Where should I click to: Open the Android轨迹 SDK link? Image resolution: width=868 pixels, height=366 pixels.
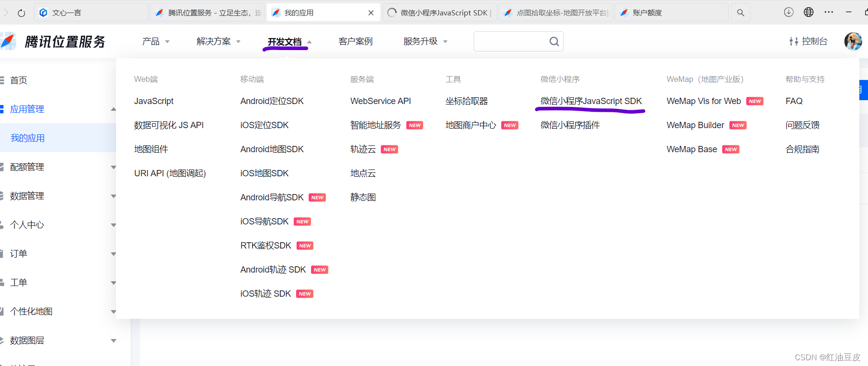pos(273,270)
